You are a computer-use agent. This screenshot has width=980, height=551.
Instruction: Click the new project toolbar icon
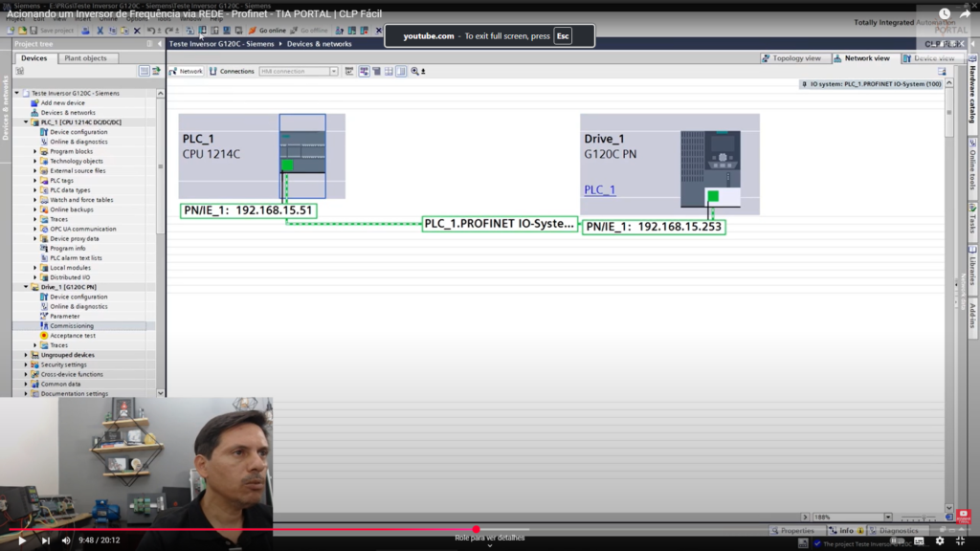pyautogui.click(x=11, y=30)
